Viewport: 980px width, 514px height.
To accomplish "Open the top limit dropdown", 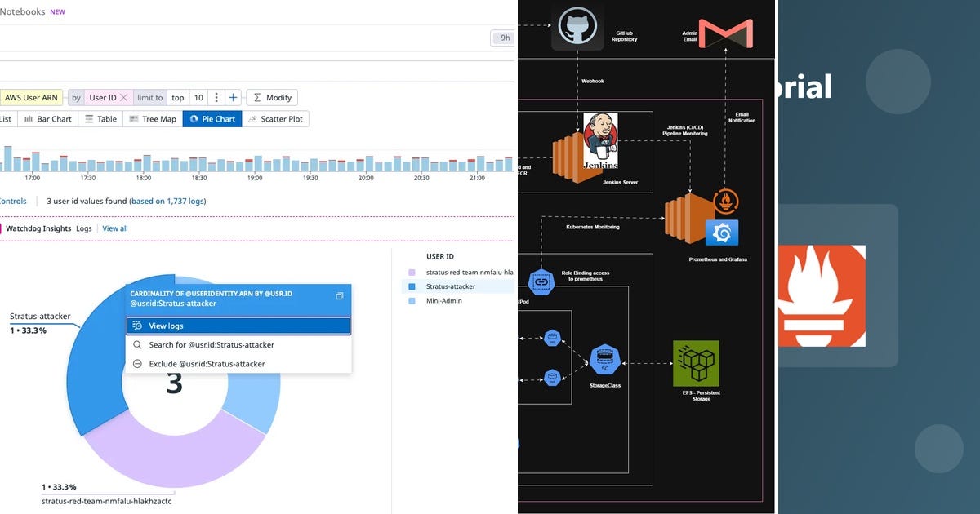I will pos(178,98).
